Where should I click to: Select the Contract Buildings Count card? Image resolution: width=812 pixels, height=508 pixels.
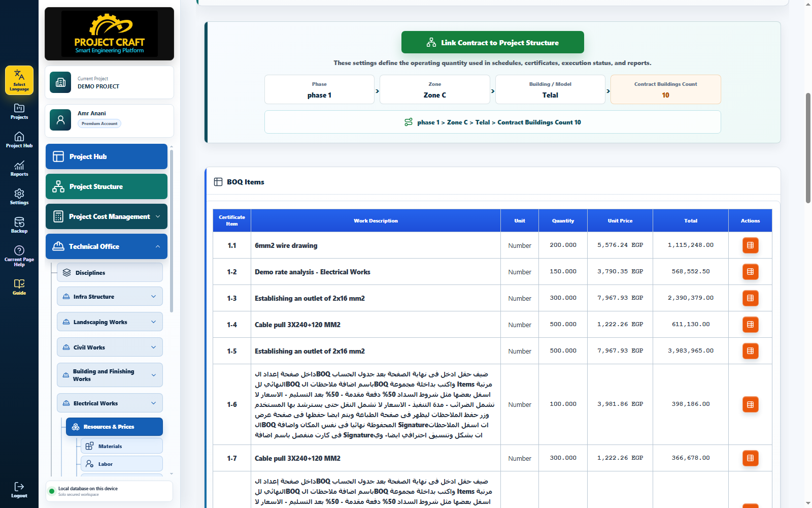665,89
